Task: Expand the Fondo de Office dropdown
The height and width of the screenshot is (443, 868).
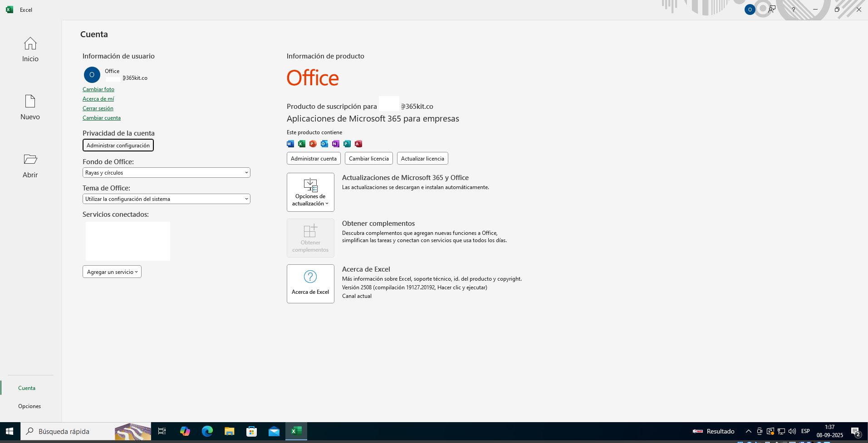Action: pos(167,173)
